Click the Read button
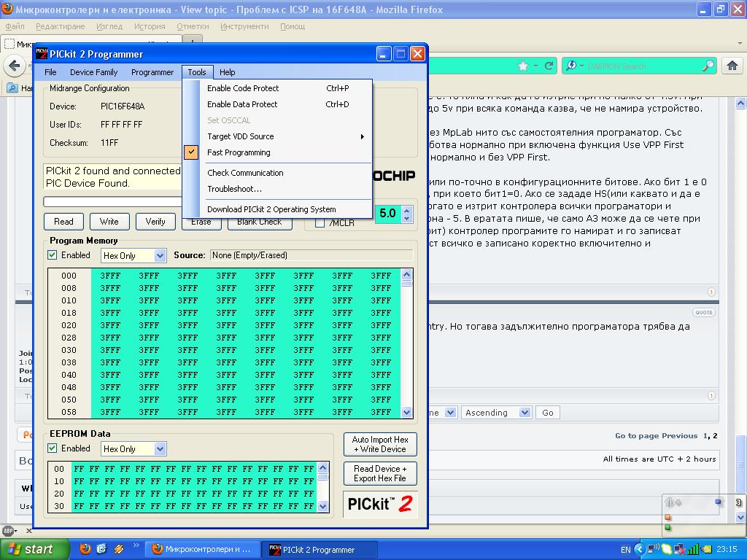Image resolution: width=747 pixels, height=560 pixels. pos(64,222)
